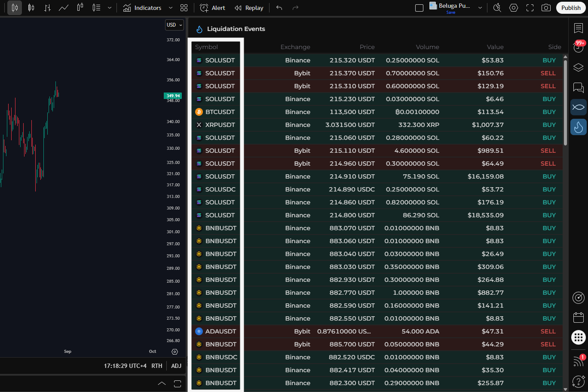Create an Alert from toolbar
This screenshot has width=588, height=392.
pos(212,8)
